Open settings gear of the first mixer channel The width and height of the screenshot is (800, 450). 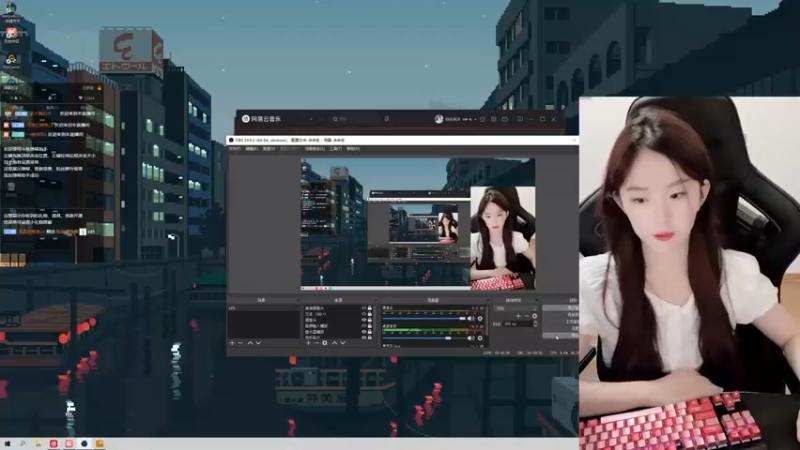pos(480,318)
